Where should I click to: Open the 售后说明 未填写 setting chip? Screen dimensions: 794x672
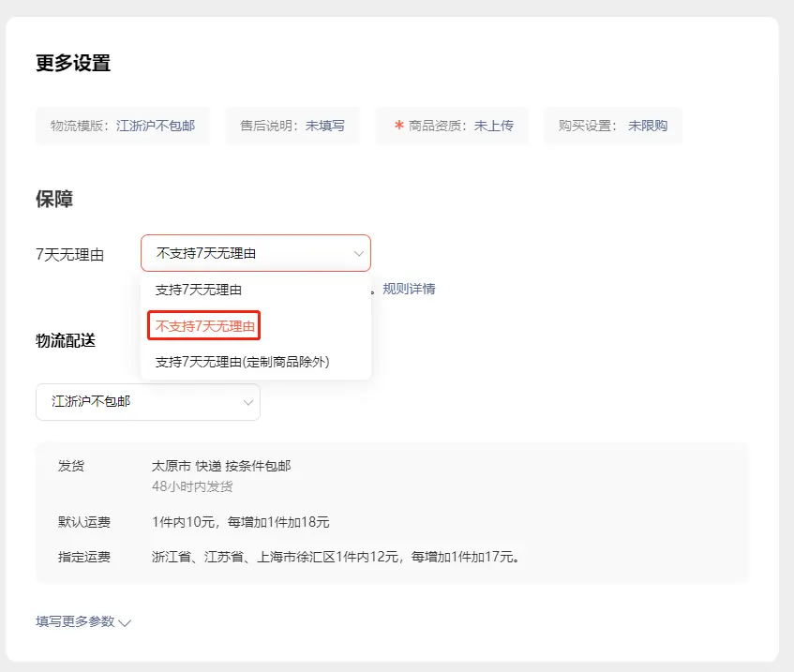(x=292, y=126)
